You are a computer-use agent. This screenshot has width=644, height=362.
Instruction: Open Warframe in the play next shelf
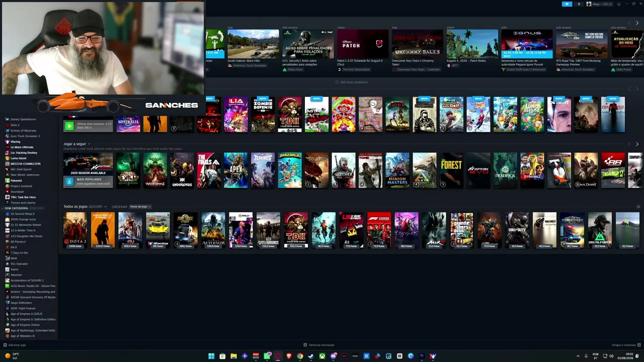[x=155, y=170]
